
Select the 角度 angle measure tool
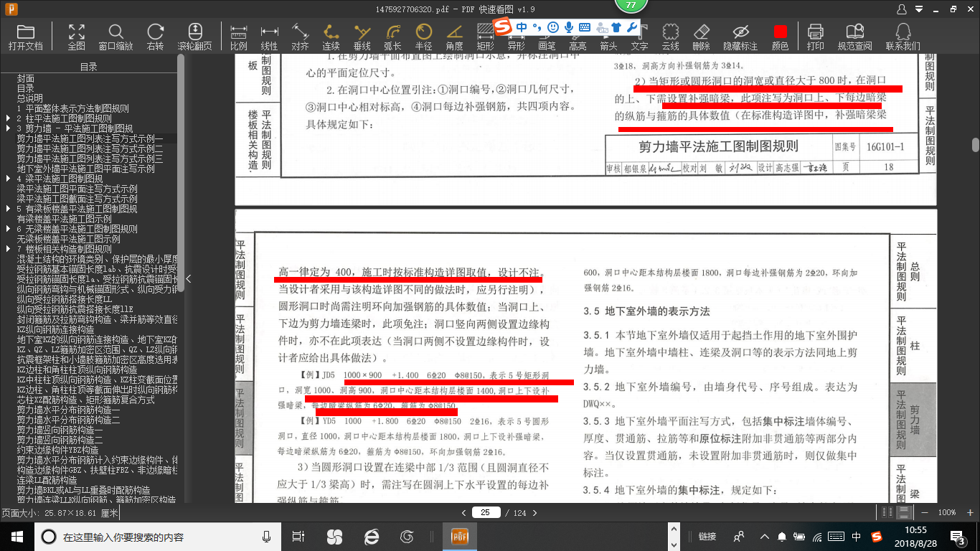click(454, 37)
